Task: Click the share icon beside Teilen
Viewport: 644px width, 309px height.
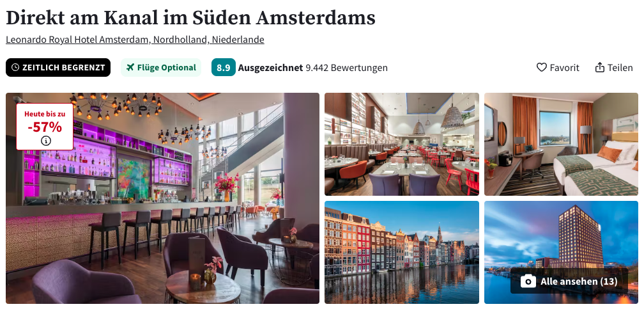Action: pos(600,67)
